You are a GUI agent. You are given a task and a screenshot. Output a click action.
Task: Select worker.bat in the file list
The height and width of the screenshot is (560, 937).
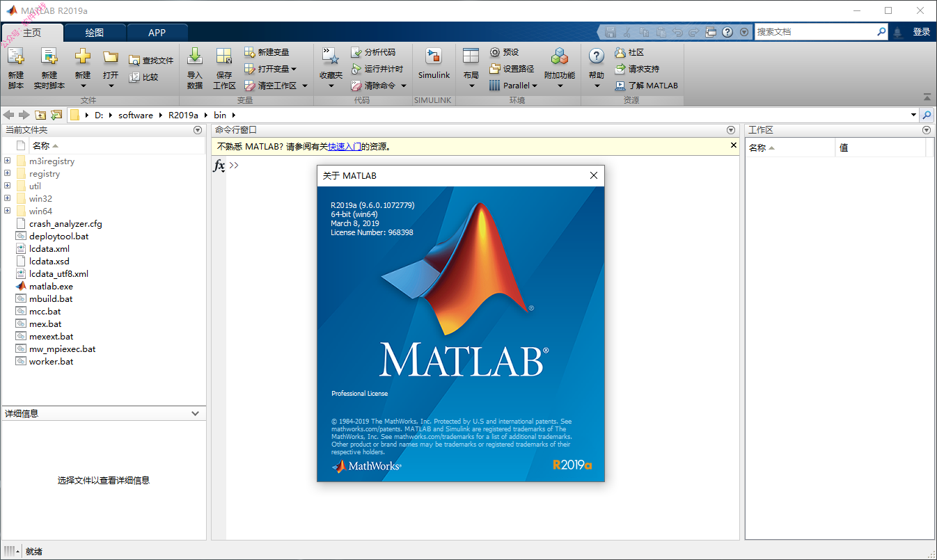[51, 362]
